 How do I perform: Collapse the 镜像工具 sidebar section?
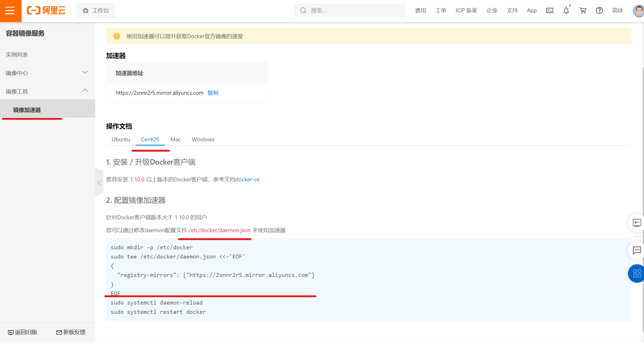click(47, 91)
